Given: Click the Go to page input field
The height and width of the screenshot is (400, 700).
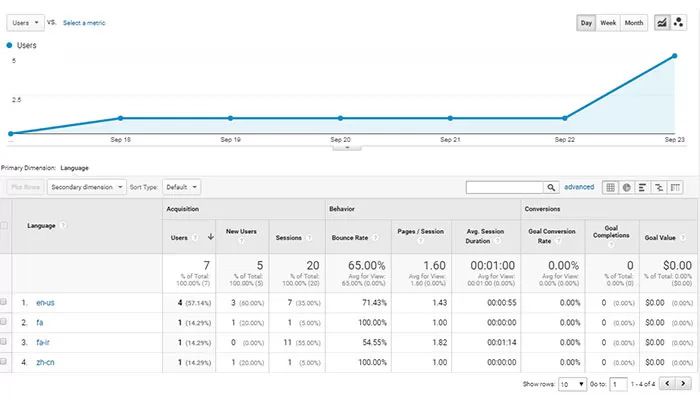Looking at the screenshot, I should (x=618, y=384).
